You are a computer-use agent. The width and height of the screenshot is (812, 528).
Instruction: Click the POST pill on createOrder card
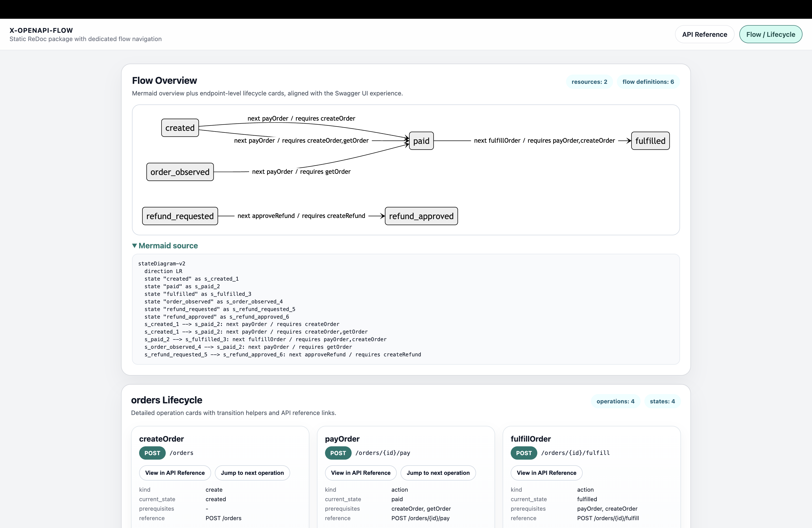click(152, 453)
